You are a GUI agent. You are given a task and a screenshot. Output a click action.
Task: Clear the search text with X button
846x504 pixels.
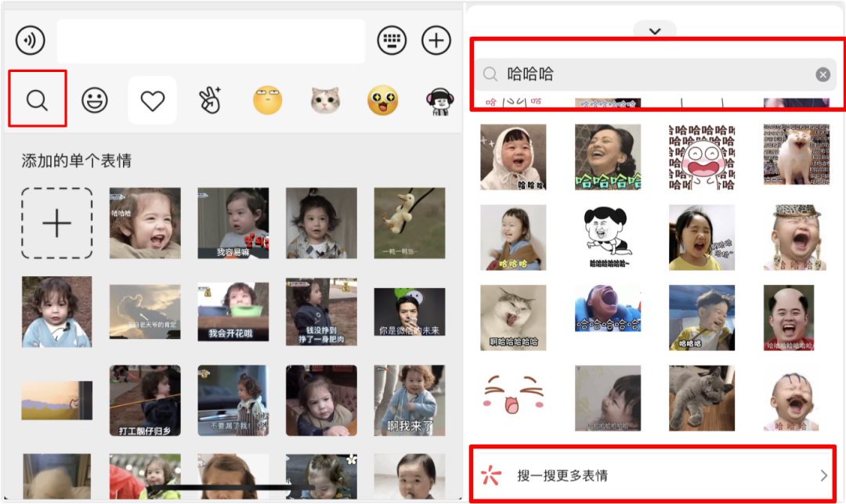(822, 74)
